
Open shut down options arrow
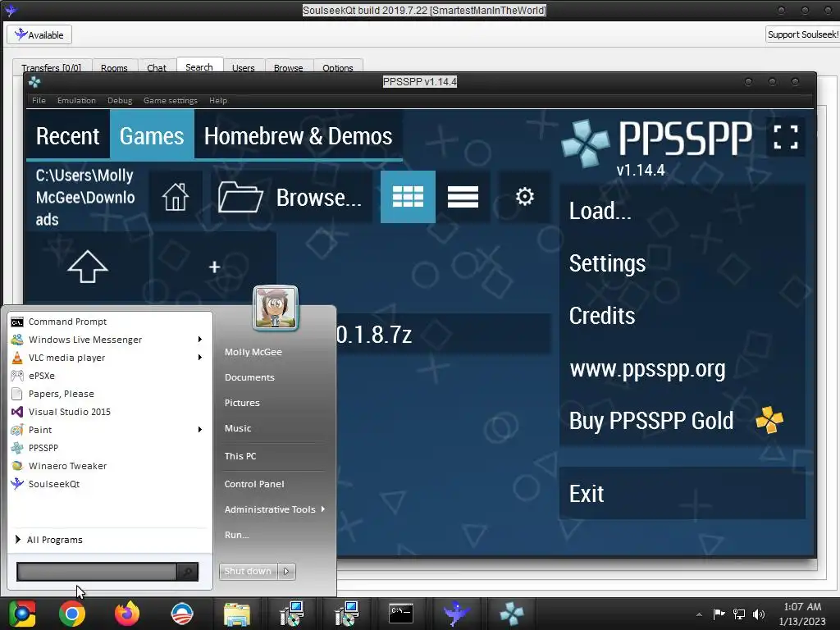[x=286, y=571]
